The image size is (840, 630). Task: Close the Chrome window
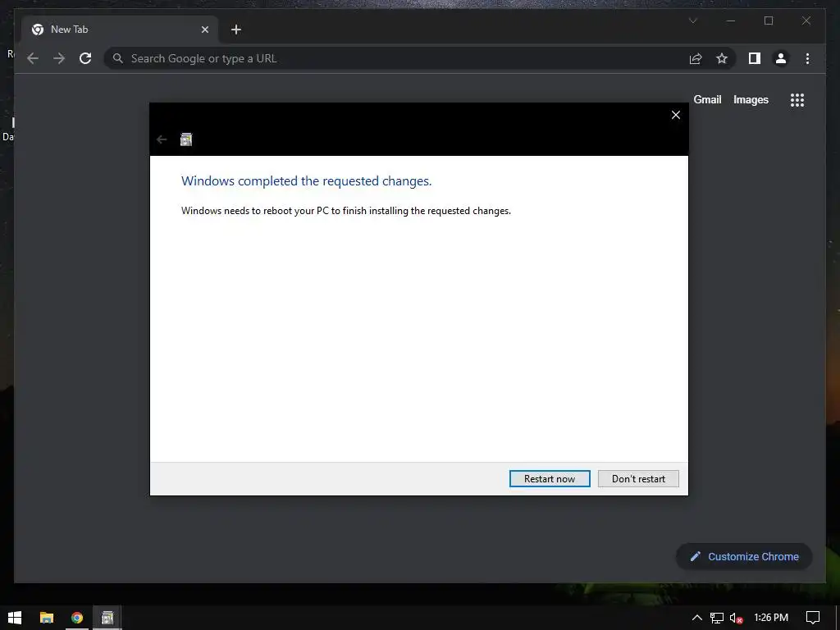coord(806,21)
